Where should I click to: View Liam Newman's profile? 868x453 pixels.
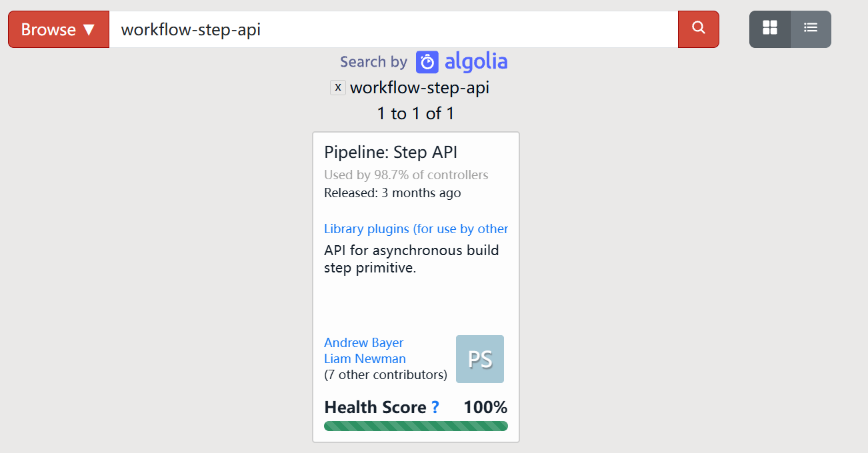(365, 358)
